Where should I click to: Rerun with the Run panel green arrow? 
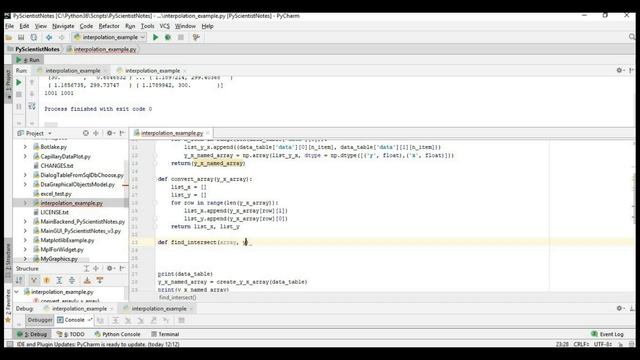[19, 82]
